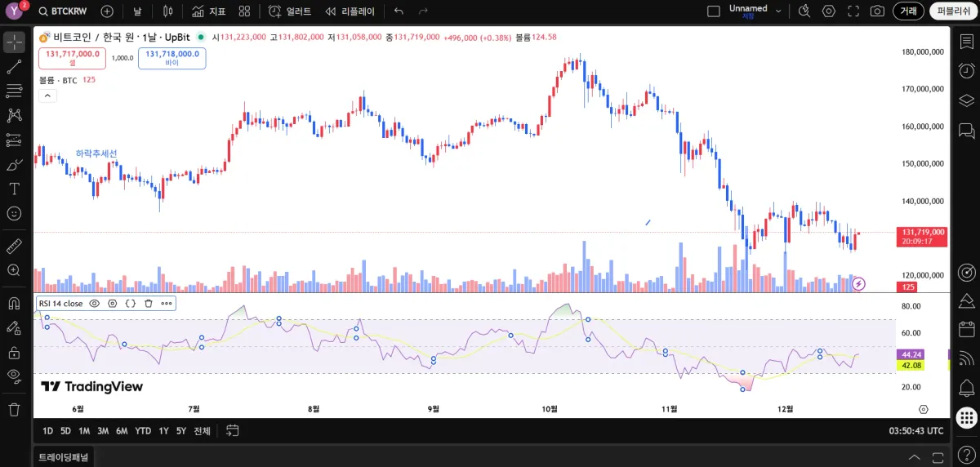Viewport: 980px width, 467px height.
Task: Add a symbol to compare with plus icon
Action: [x=107, y=11]
